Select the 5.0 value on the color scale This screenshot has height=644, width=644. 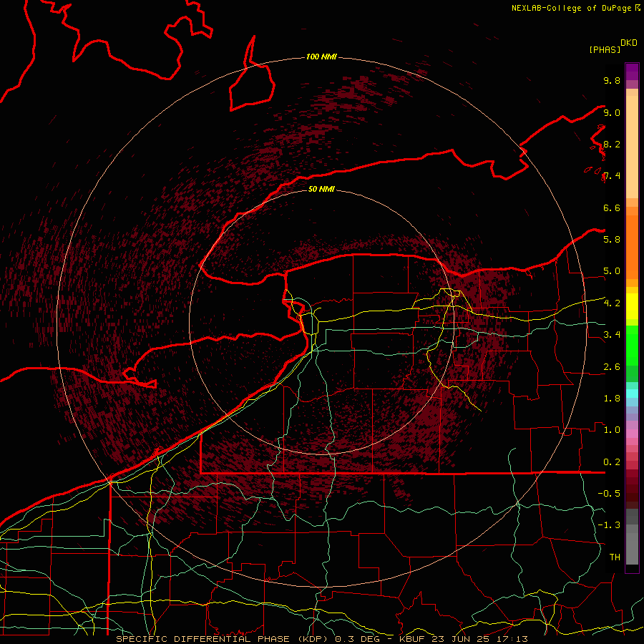612,271
